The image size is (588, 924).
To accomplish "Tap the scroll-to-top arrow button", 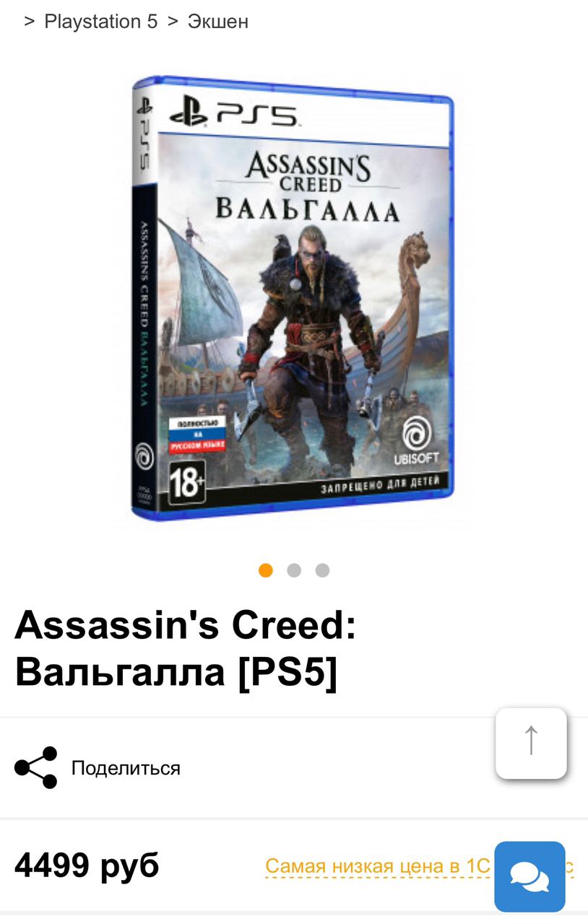I will tap(531, 743).
